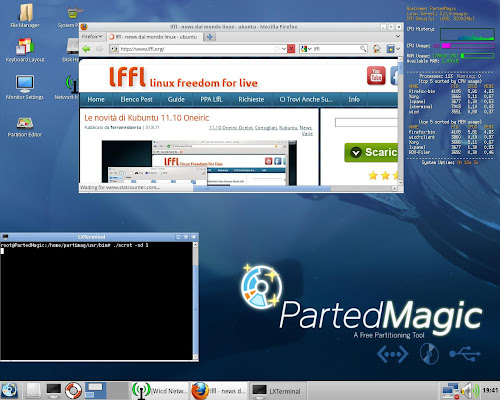
Task: Switch to Wicd Network taskbar window
Action: [160, 391]
